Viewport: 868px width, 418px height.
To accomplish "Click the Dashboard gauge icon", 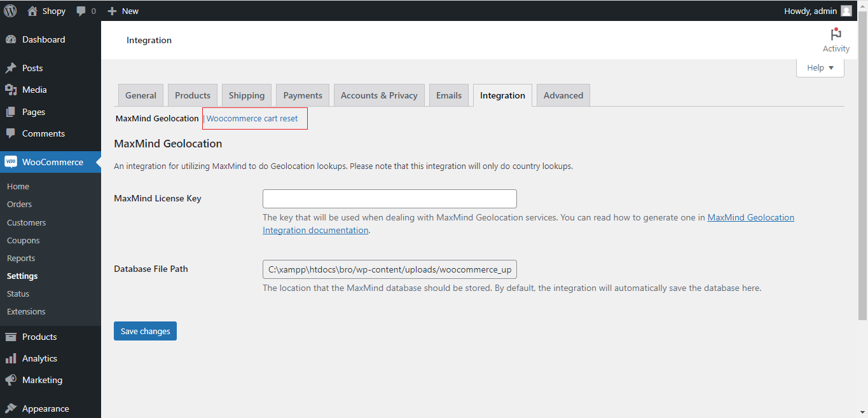I will (11, 39).
